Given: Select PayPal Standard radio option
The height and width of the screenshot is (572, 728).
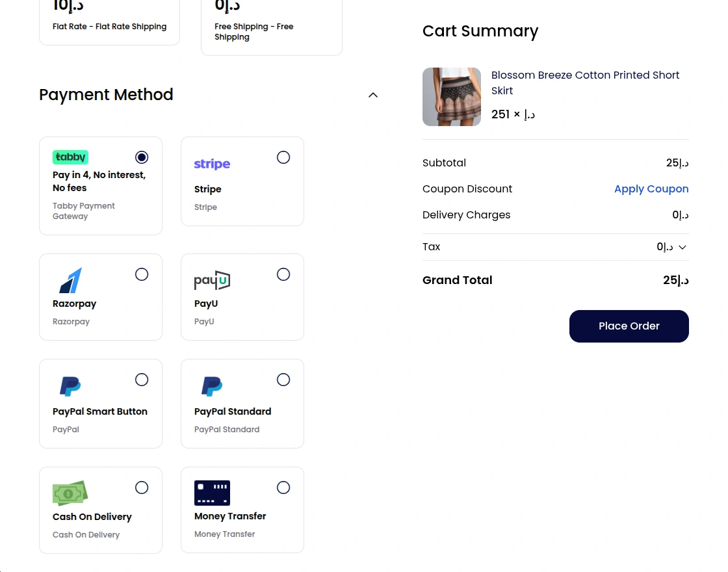Looking at the screenshot, I should [283, 380].
